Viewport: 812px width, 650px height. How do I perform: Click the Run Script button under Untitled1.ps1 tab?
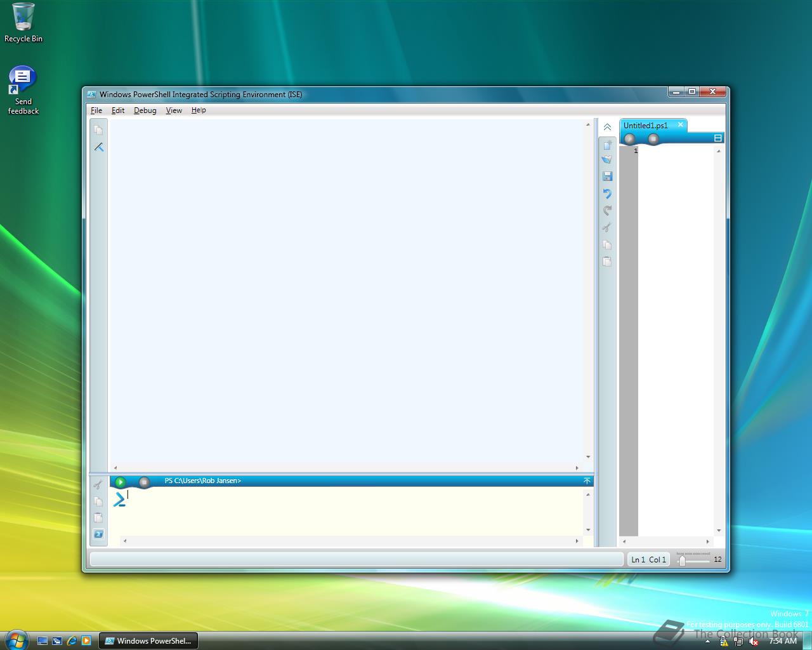pos(629,138)
